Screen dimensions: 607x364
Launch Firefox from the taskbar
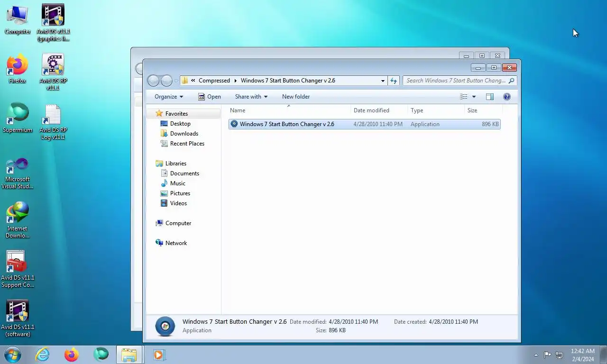click(x=72, y=355)
